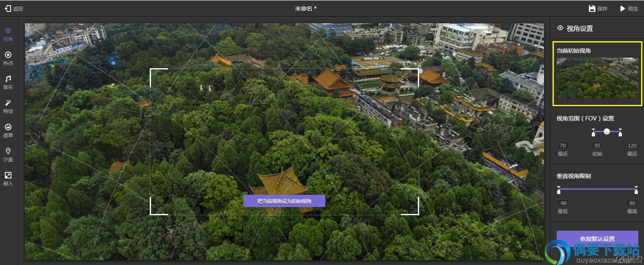Screen dimensions: 644x265
Task: Go back with the 返回 button
Action: tap(13, 9)
